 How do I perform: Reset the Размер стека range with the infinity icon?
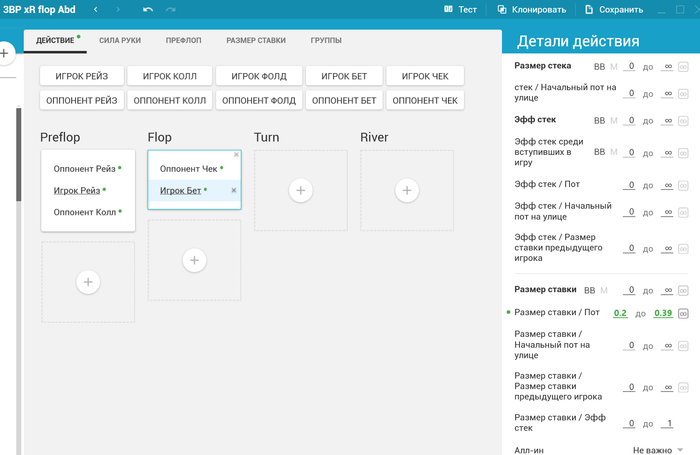click(683, 67)
